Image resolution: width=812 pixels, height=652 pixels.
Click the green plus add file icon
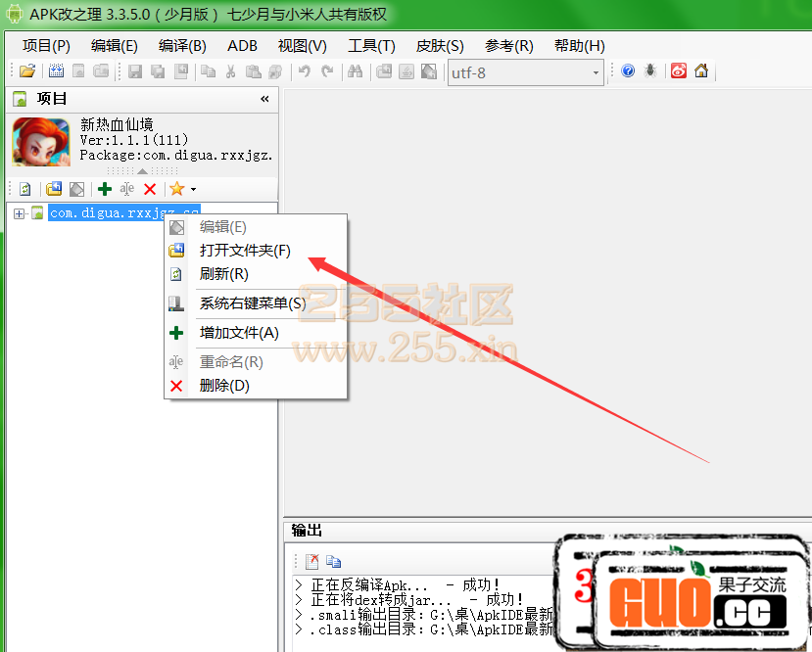[x=105, y=189]
